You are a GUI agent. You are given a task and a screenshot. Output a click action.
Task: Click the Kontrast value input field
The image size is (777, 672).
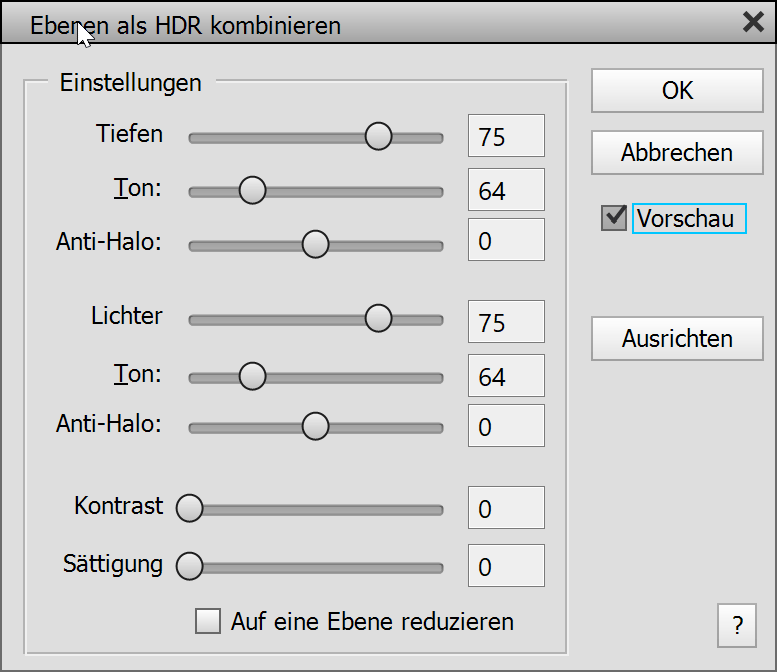click(506, 508)
